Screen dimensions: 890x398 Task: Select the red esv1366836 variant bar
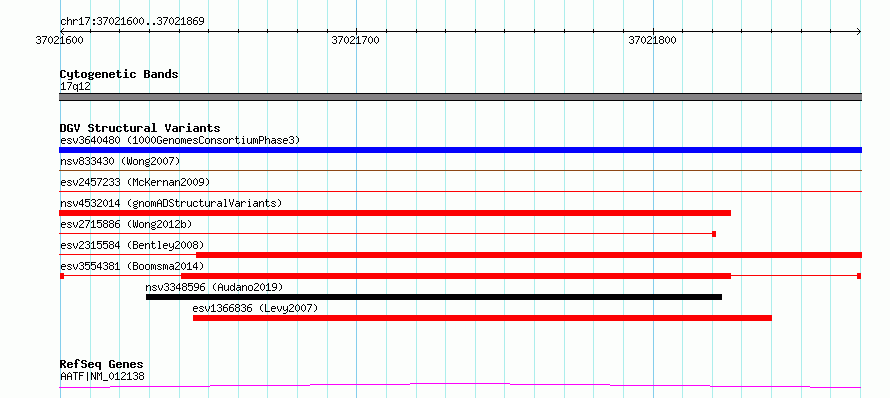point(482,318)
